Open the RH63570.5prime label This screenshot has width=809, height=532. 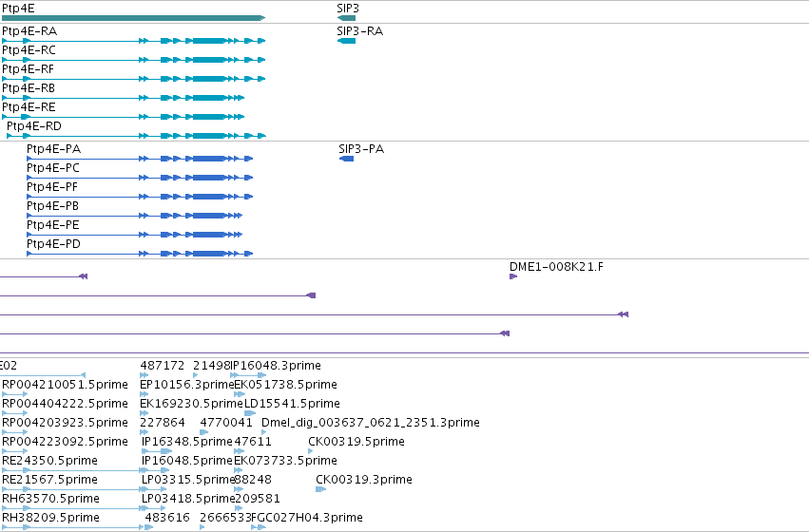[x=50, y=499]
